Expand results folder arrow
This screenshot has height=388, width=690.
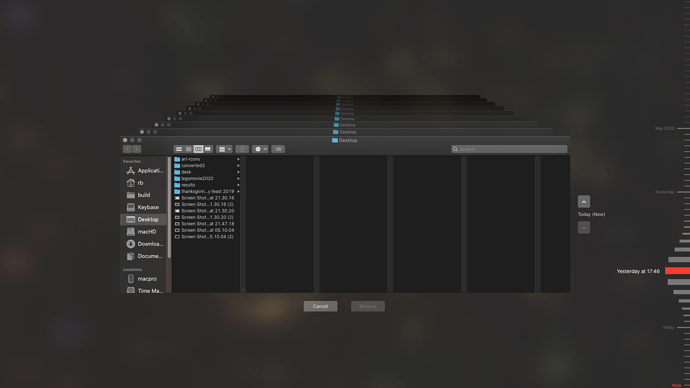[x=239, y=185]
